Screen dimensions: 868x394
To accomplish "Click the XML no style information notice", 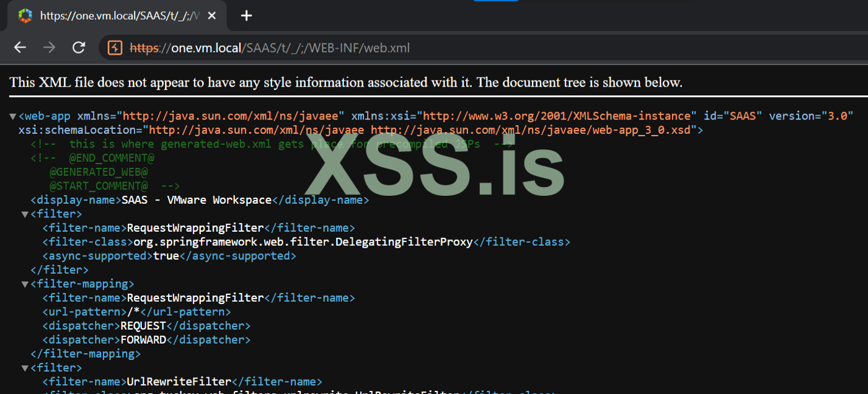I will click(346, 82).
